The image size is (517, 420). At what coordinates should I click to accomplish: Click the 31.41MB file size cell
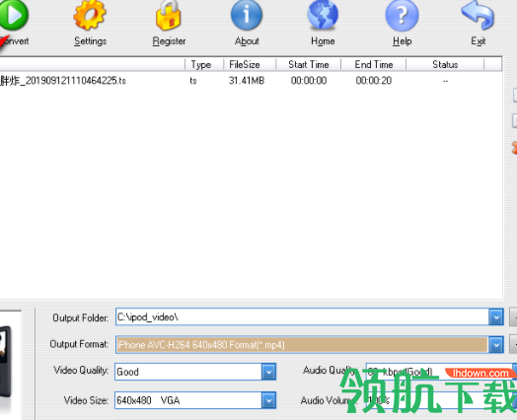coord(247,81)
